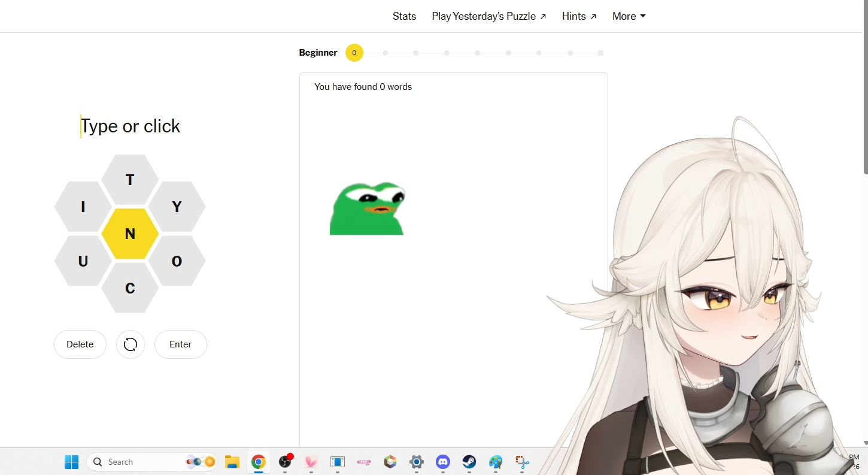Open File Explorer from the taskbar
The width and height of the screenshot is (868, 475).
point(232,462)
